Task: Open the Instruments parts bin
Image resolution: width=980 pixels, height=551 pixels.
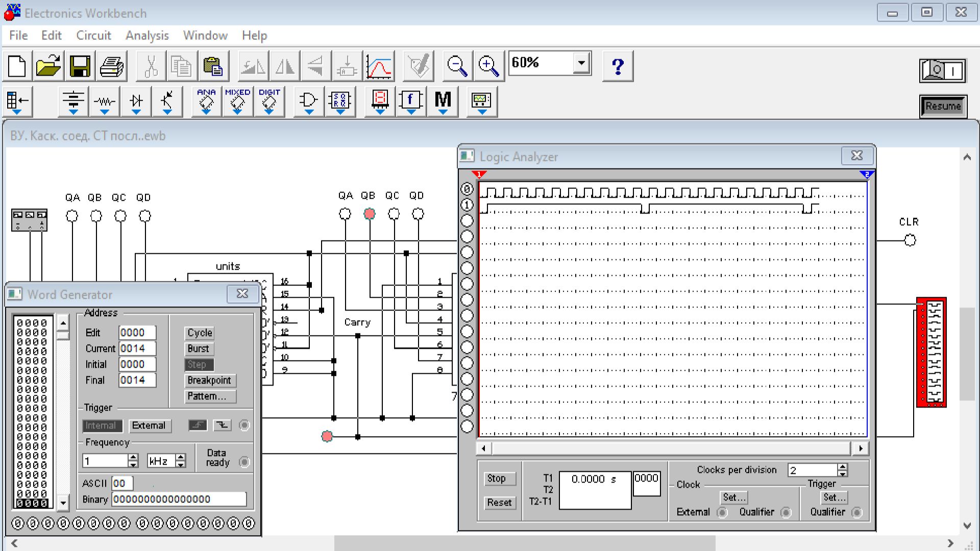Action: tap(481, 101)
